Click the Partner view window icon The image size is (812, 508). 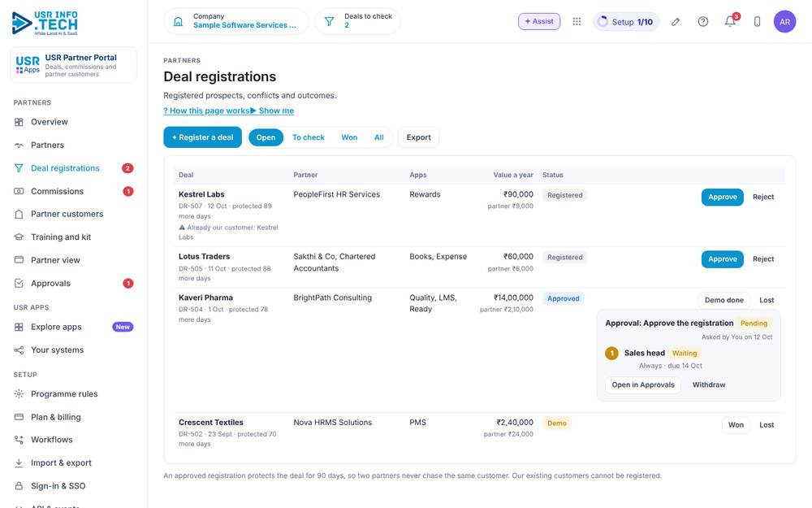tap(19, 260)
